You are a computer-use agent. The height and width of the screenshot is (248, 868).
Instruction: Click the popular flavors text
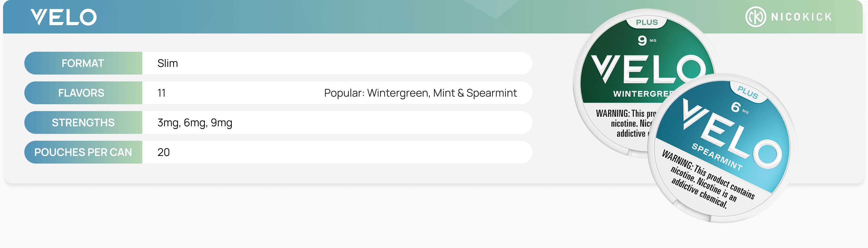pyautogui.click(x=420, y=93)
